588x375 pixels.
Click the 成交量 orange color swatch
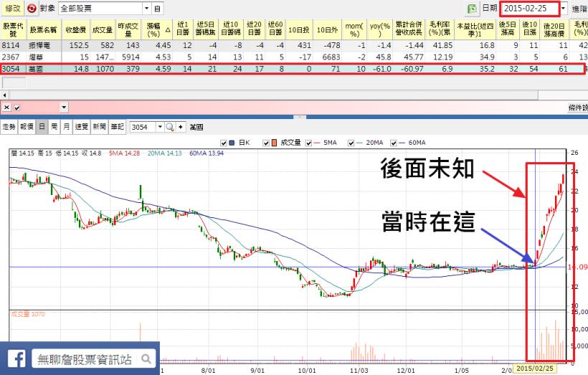[x=274, y=143]
